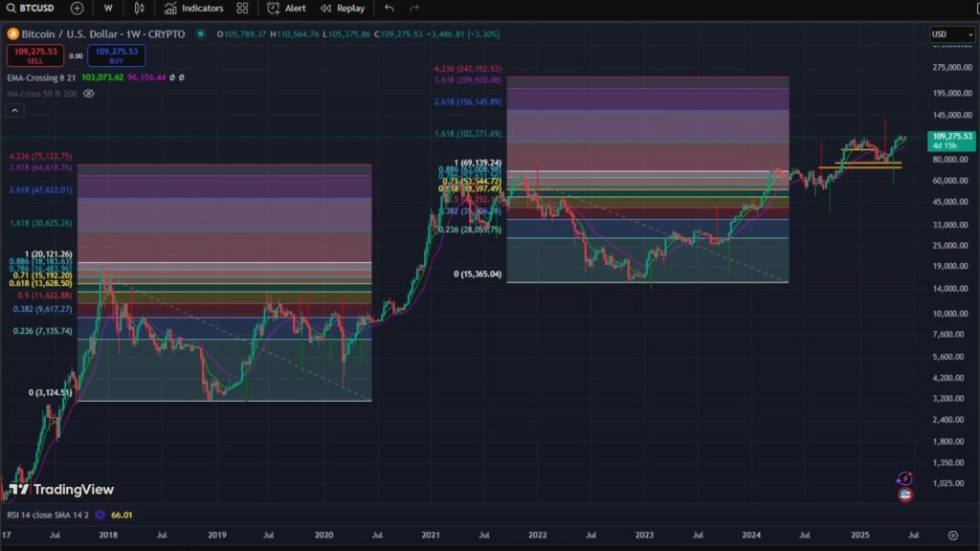Collapse the indicator legend with the chevron
Viewport: 980px width, 551px height.
[x=15, y=110]
